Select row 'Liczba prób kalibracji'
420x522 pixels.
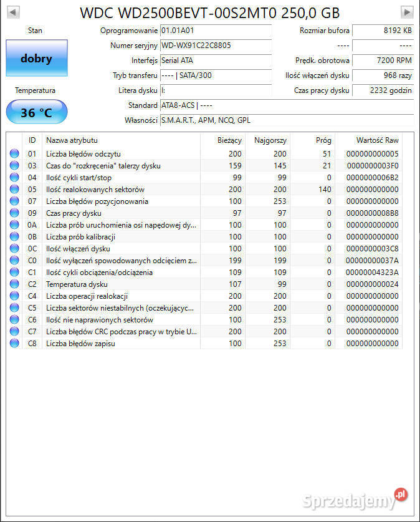[204, 237]
